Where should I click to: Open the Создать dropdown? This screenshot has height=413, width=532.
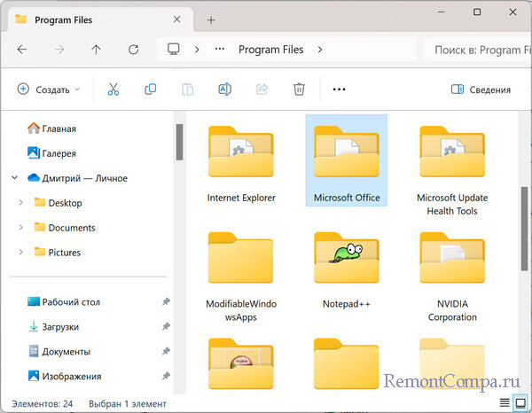click(49, 90)
